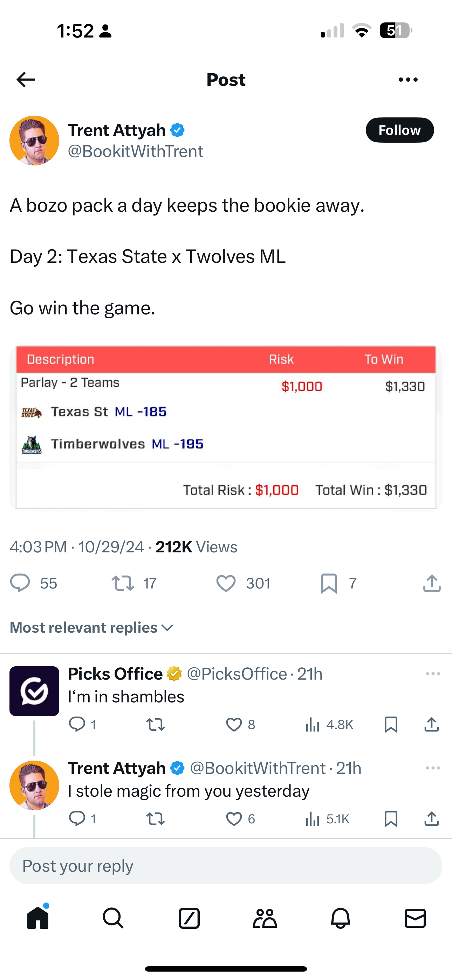This screenshot has width=452, height=980.
Task: Tap the reply icon with 55 comments
Action: [20, 583]
